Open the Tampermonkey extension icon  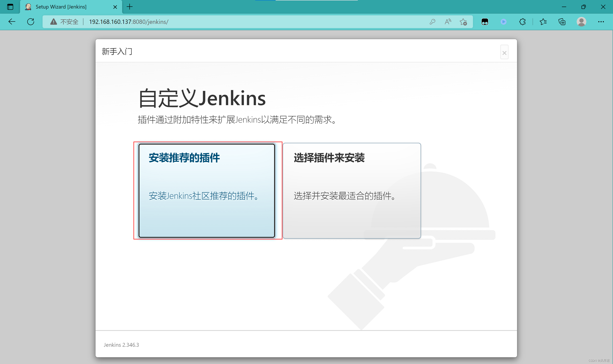click(x=485, y=21)
